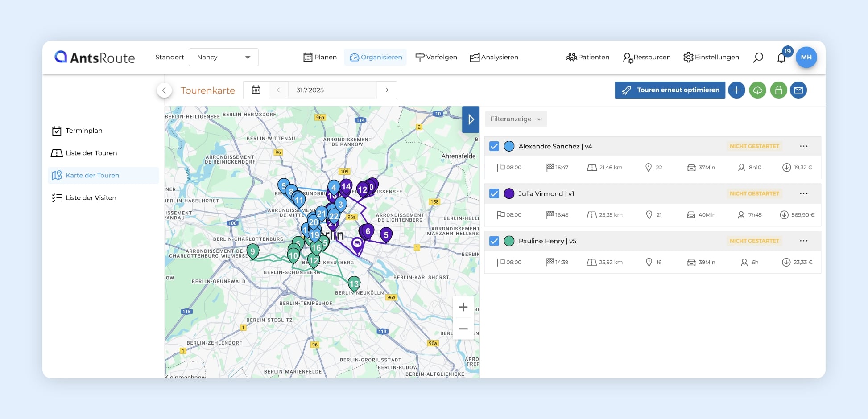Image resolution: width=868 pixels, height=419 pixels.
Task: Click the green cloud upload icon
Action: pyautogui.click(x=757, y=90)
